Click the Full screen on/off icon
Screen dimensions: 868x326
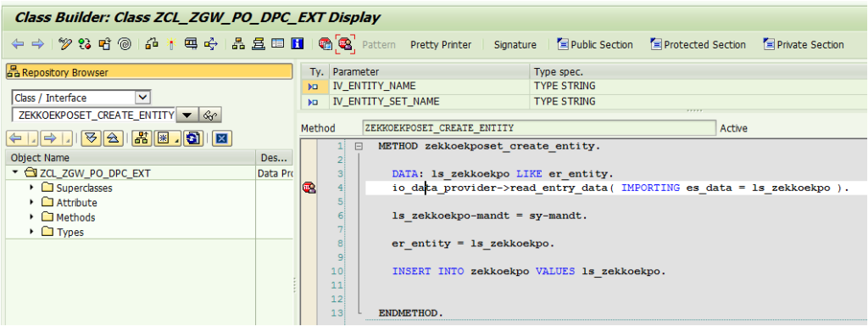tap(278, 45)
